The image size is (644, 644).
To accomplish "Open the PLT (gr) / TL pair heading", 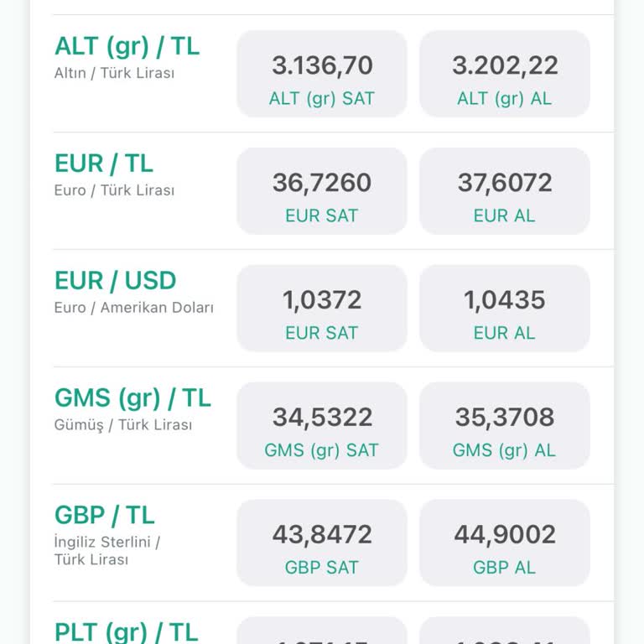I will pos(127,631).
